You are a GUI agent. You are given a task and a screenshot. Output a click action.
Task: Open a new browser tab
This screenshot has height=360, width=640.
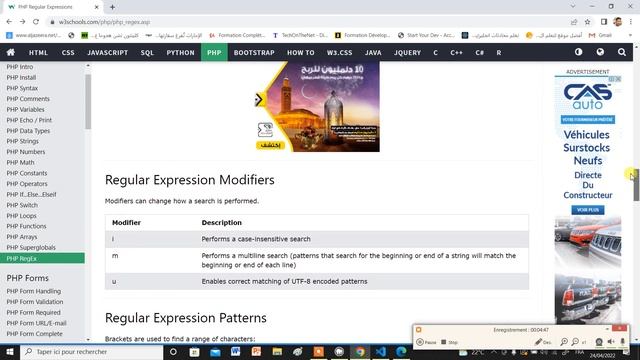(x=112, y=7)
